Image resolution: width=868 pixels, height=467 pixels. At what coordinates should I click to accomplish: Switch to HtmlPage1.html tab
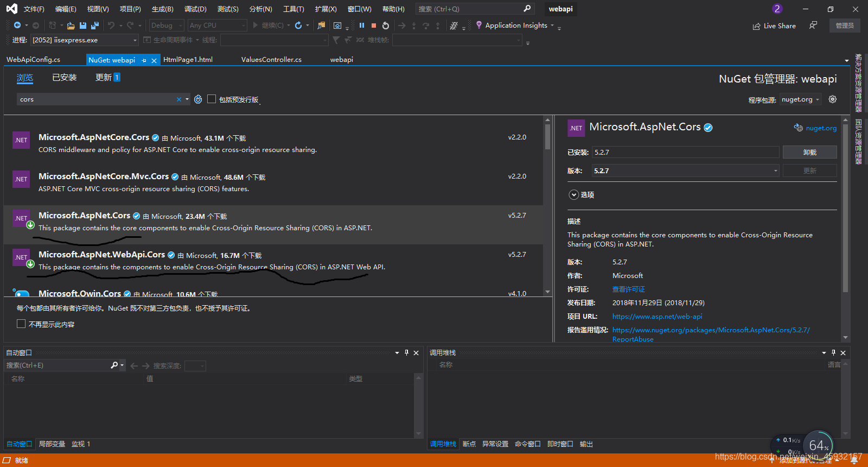(x=188, y=60)
